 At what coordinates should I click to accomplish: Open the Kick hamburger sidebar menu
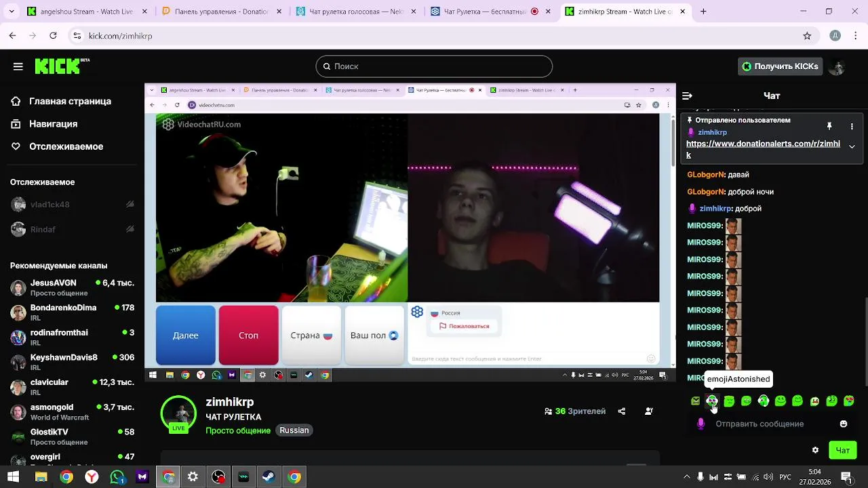click(18, 66)
